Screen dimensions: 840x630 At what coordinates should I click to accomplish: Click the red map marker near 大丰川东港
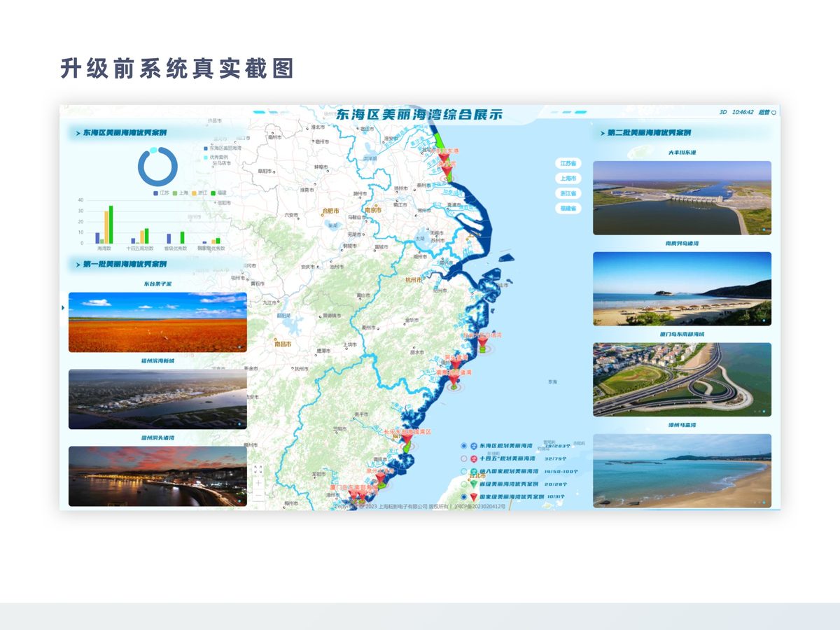(444, 157)
